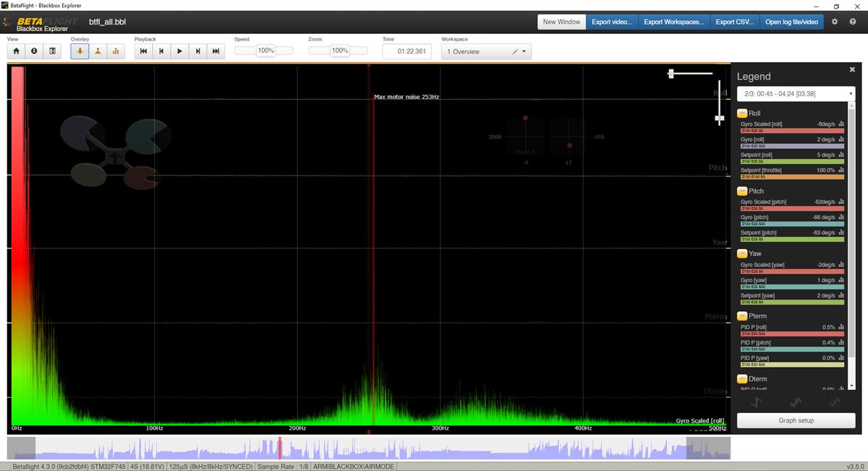Open the help question mark icon
868x471 pixels.
(853, 22)
